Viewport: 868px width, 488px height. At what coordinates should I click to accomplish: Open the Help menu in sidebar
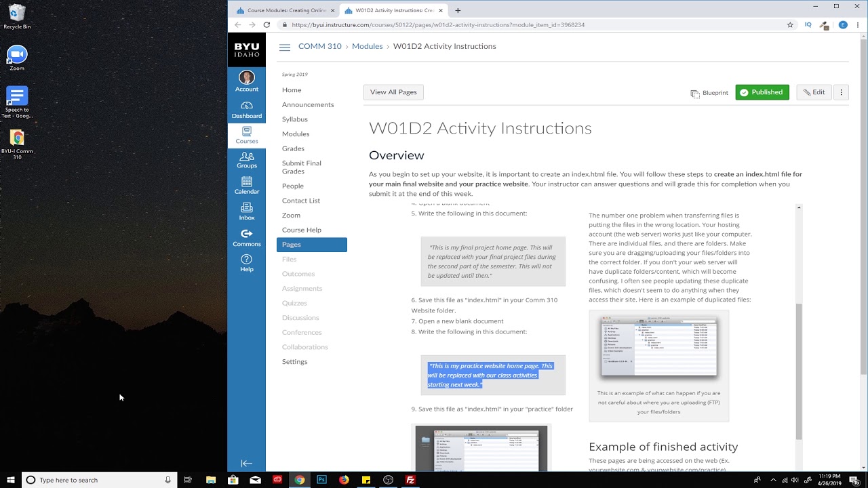tap(247, 263)
